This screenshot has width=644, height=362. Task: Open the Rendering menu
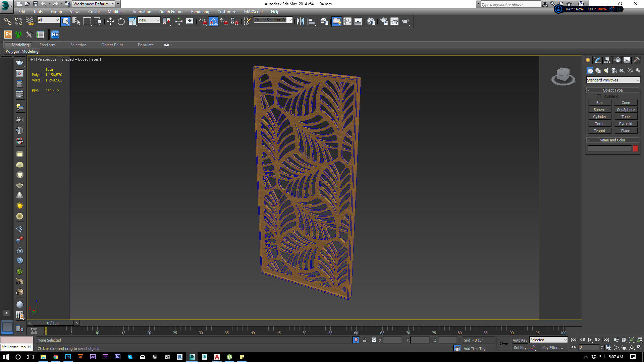pyautogui.click(x=200, y=12)
